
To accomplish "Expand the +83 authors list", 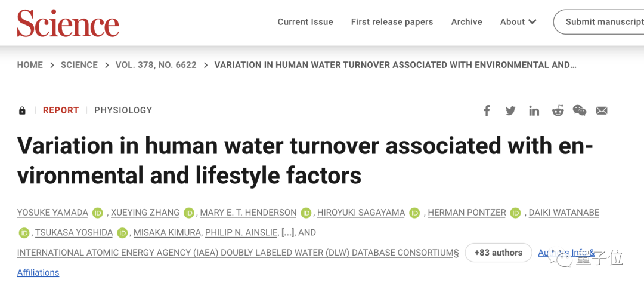I will coord(498,253).
